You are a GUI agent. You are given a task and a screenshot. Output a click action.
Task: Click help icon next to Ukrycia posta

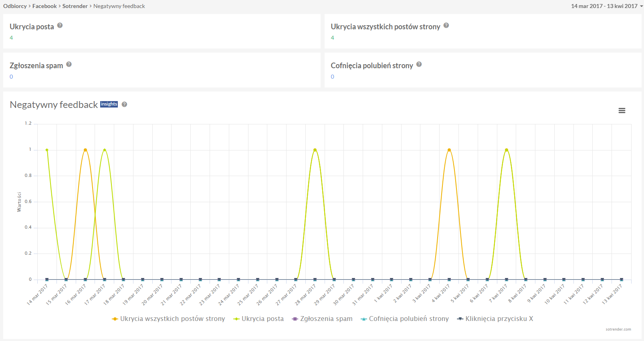coord(60,25)
